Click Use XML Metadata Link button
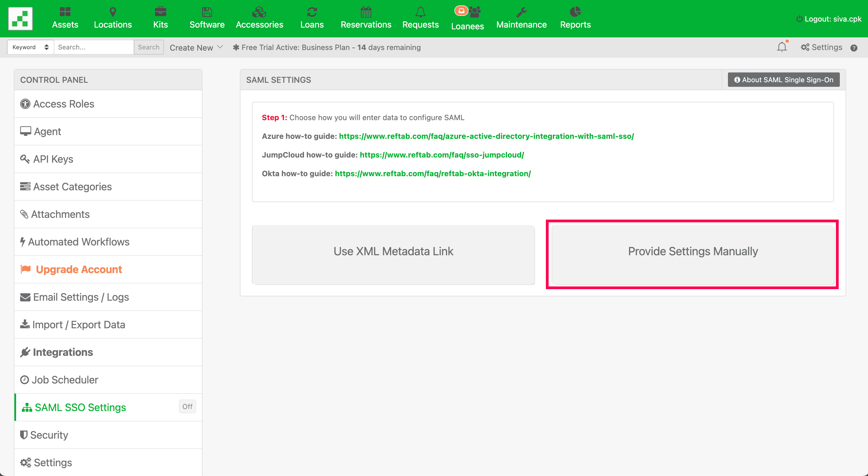 click(393, 251)
